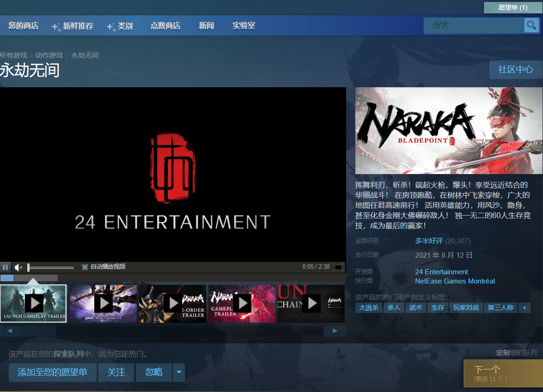
Task: Expand the 新鲜推荐 menu
Action: pos(73,26)
